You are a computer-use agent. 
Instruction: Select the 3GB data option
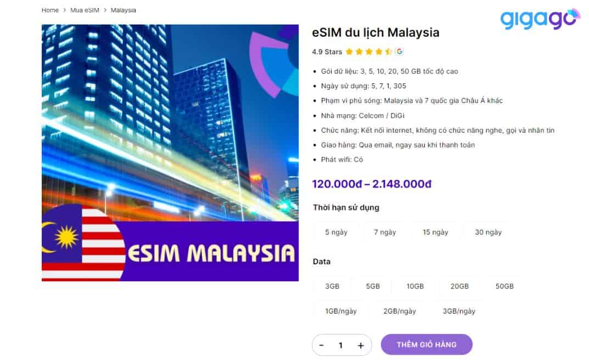332,286
